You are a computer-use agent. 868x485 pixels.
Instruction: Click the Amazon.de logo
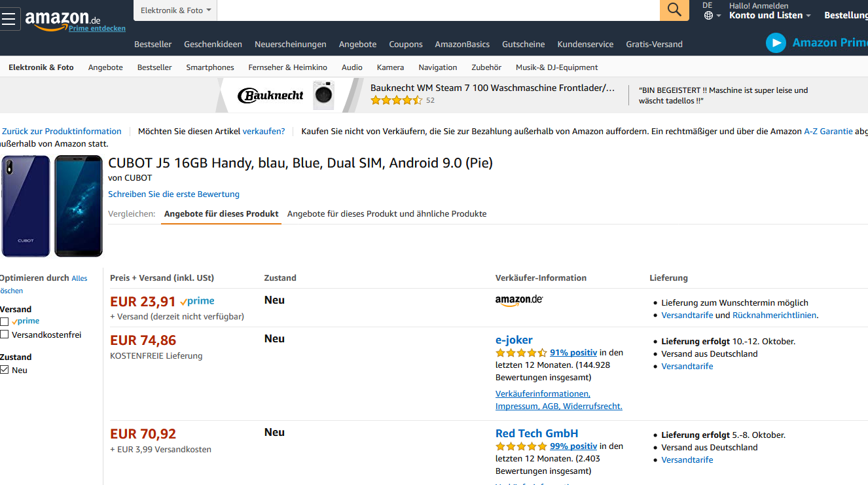(x=62, y=19)
